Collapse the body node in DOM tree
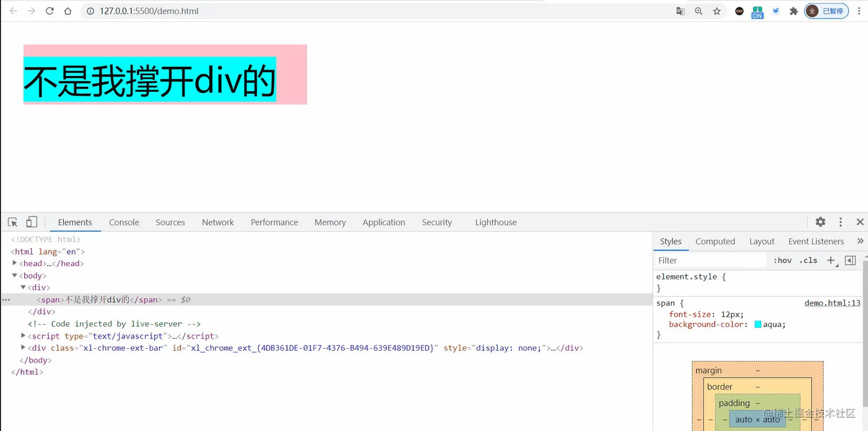 point(15,275)
